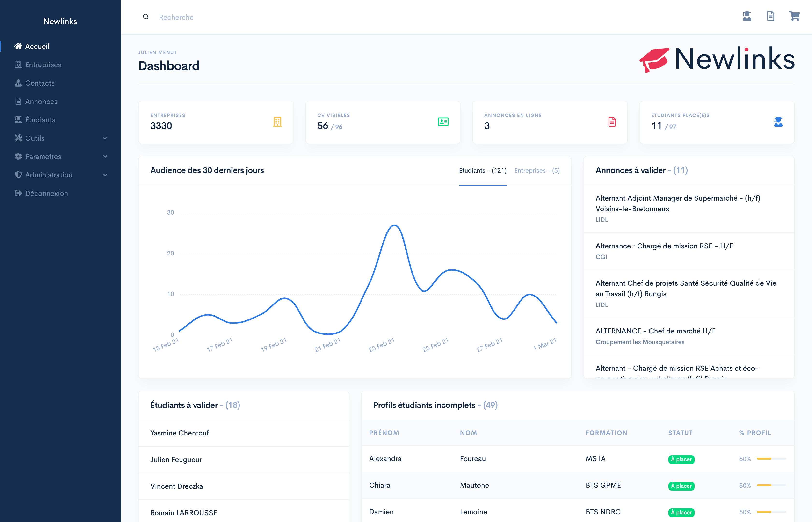Open the graduate student icon in header

747,16
